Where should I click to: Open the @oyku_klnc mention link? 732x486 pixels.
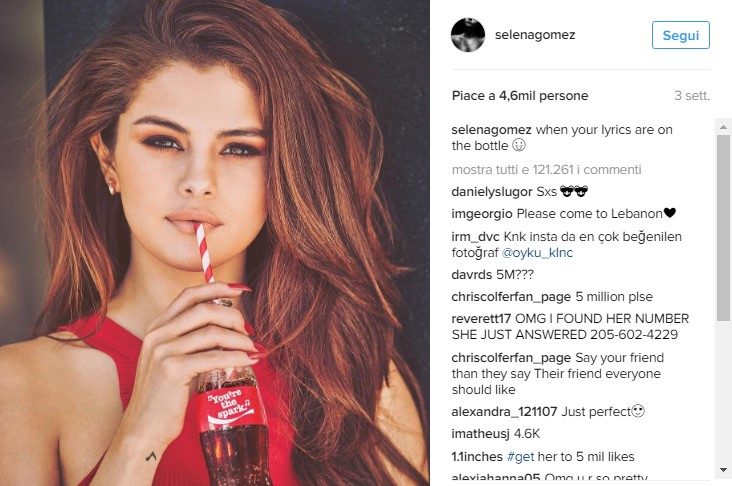(x=537, y=253)
